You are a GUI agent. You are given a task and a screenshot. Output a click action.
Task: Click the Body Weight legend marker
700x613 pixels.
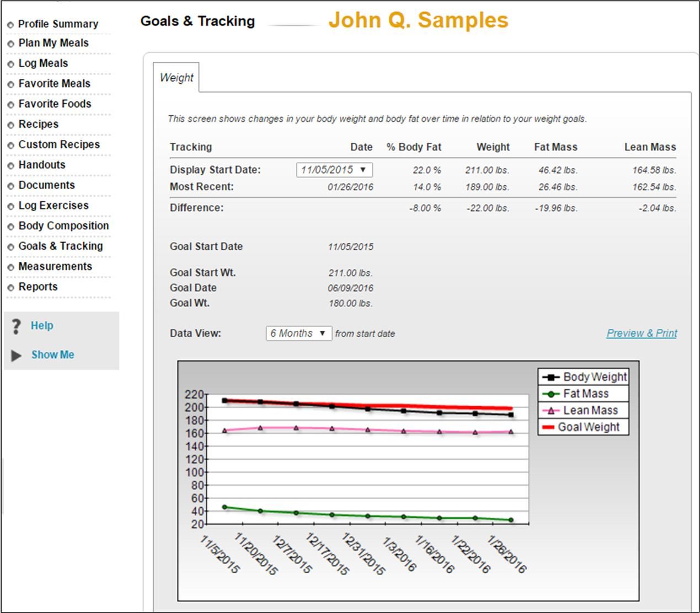[x=551, y=378]
